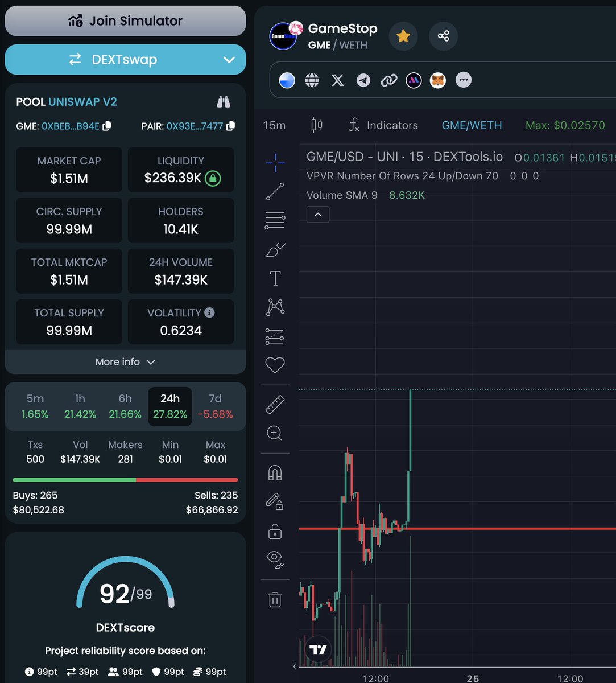The image size is (616, 683).
Task: Select the 7d timeframe tab
Action: [x=215, y=406]
